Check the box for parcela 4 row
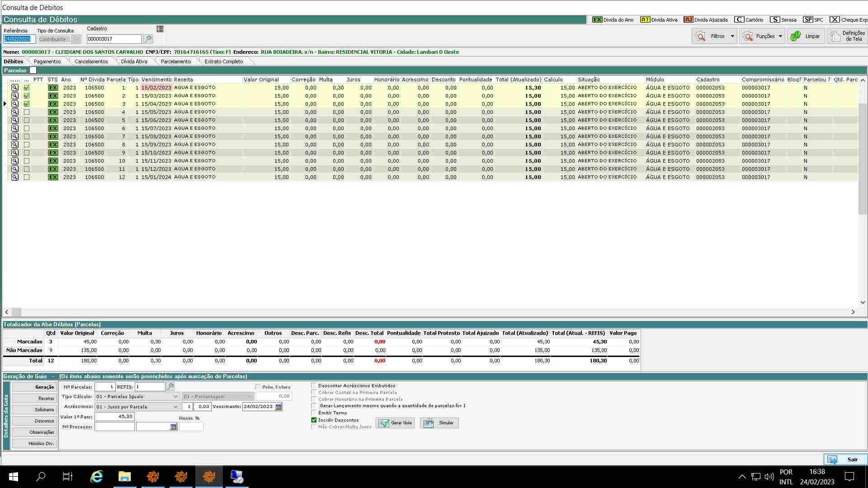868x488 pixels. pyautogui.click(x=27, y=112)
